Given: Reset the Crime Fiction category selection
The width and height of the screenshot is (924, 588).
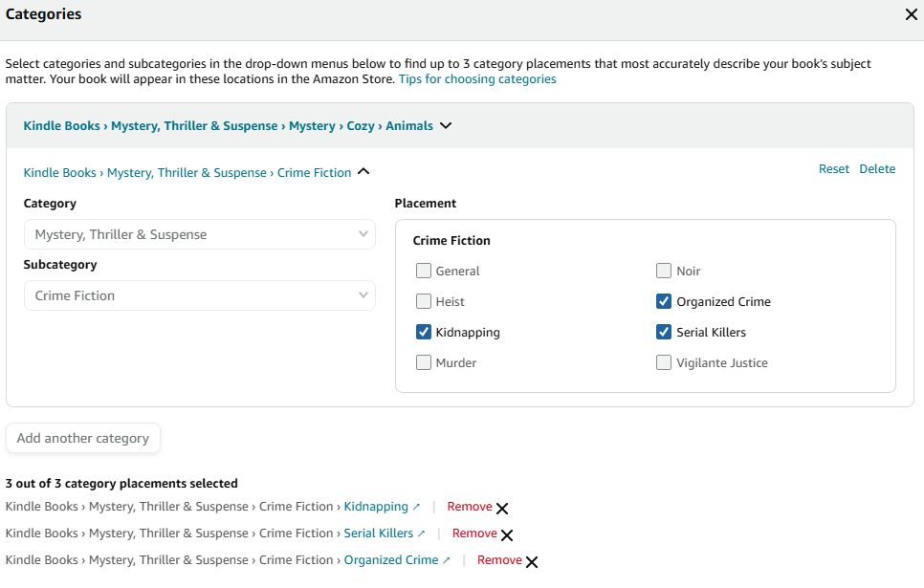Looking at the screenshot, I should [x=833, y=168].
